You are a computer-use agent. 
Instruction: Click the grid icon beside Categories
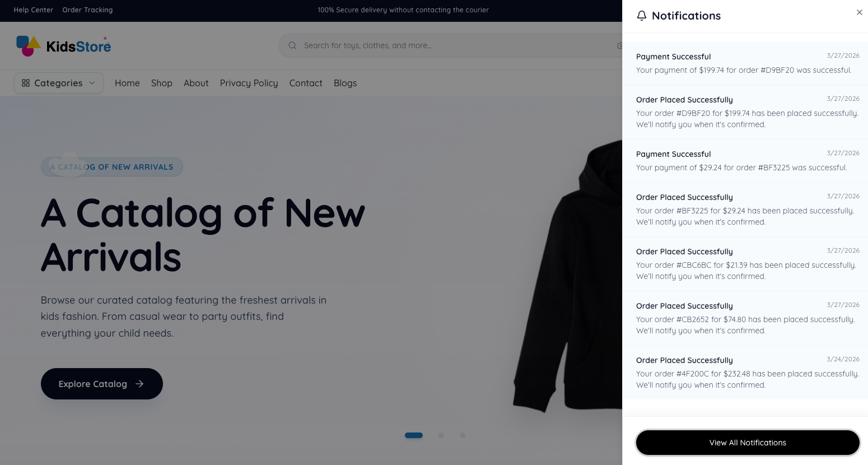[x=26, y=82]
